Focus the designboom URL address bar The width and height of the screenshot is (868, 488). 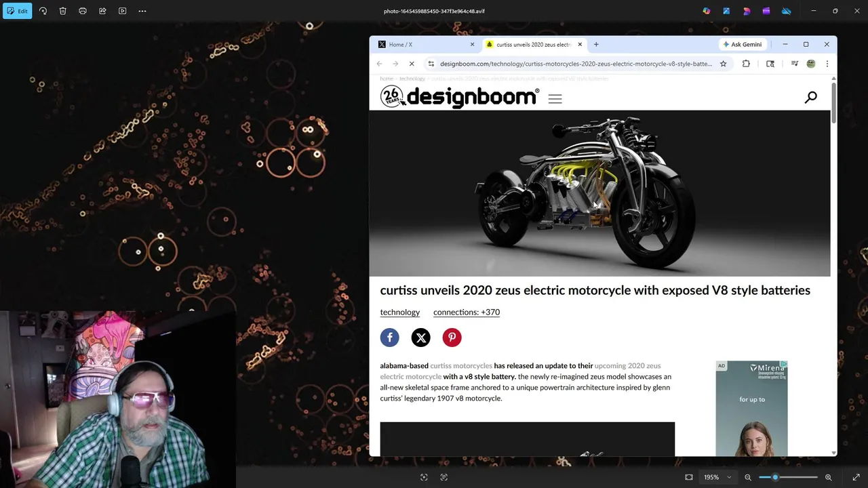(576, 64)
